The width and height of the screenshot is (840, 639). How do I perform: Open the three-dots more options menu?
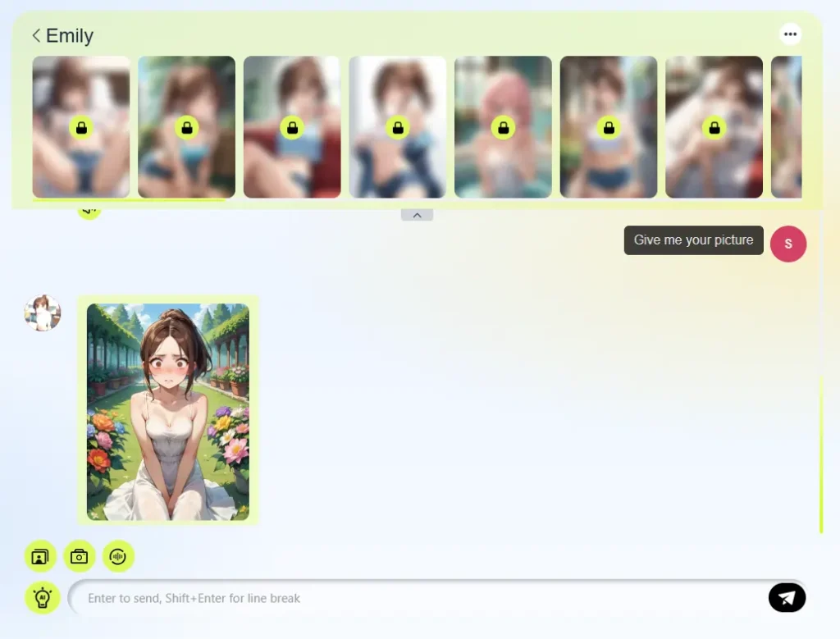tap(790, 34)
